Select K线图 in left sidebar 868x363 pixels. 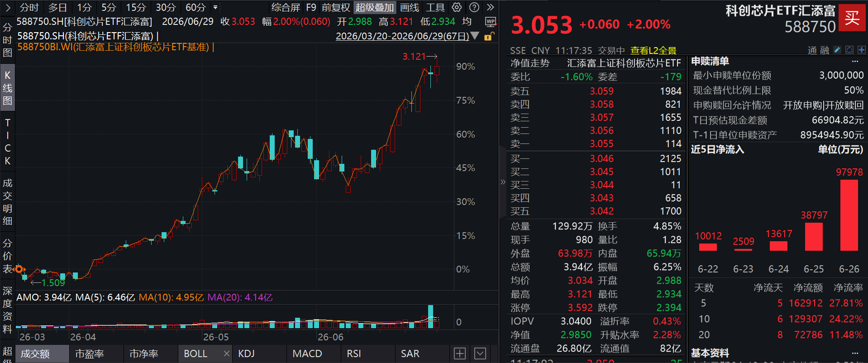click(7, 88)
